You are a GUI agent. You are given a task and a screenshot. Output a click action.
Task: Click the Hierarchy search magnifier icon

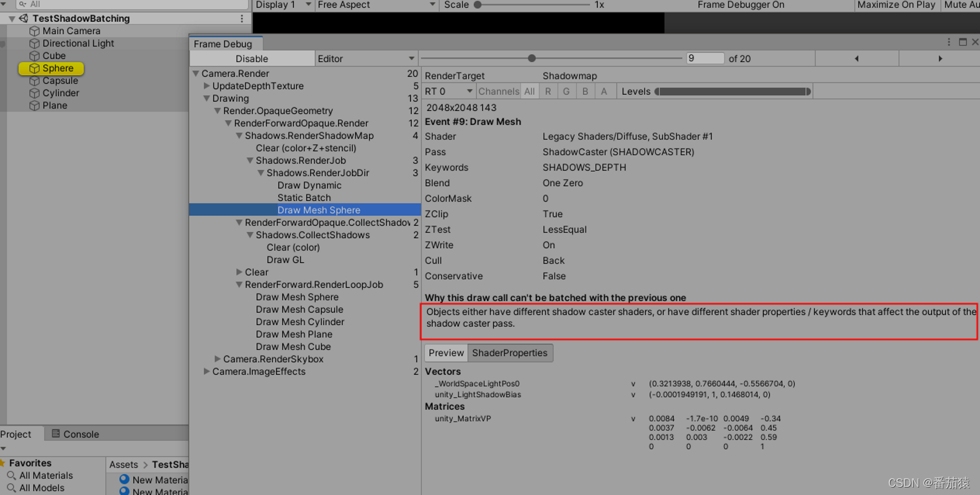(x=23, y=4)
